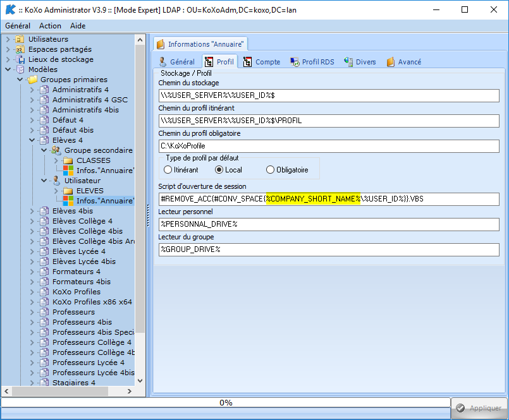Select the KoXo Profiles x86 x64 item
Image resolution: width=509 pixels, height=420 pixels.
click(x=92, y=302)
